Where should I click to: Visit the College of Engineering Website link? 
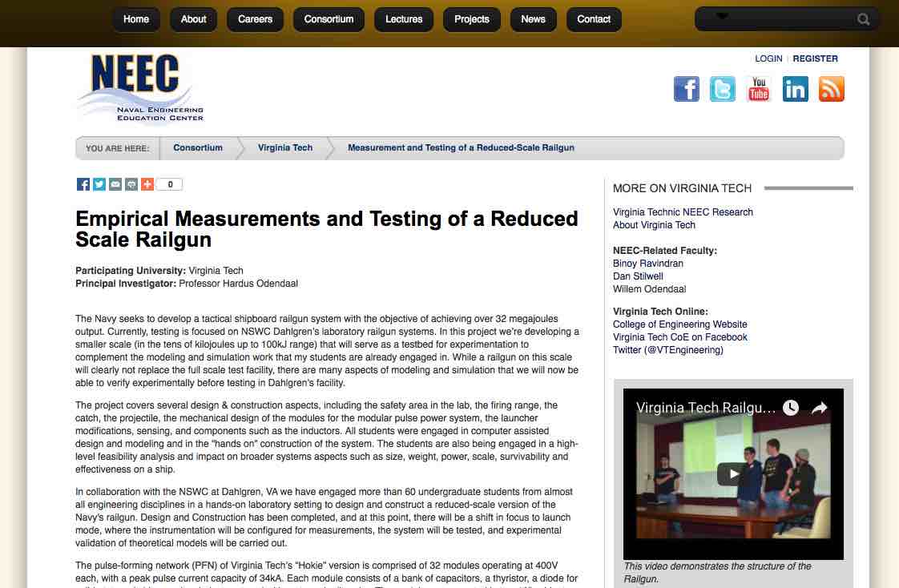[680, 324]
